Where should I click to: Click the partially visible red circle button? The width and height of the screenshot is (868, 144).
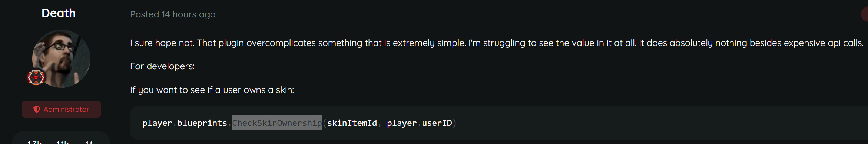(x=865, y=14)
